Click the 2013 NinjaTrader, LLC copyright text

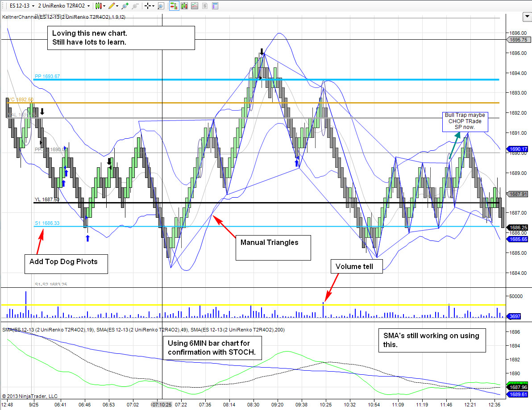tap(30, 396)
